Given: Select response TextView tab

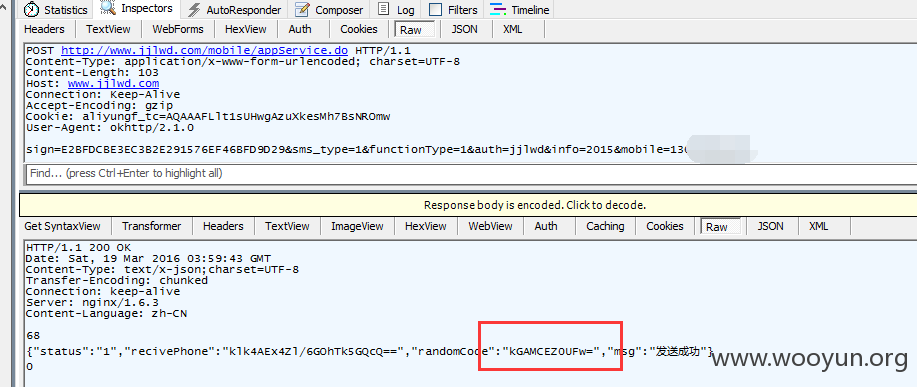Looking at the screenshot, I should pos(287,226).
